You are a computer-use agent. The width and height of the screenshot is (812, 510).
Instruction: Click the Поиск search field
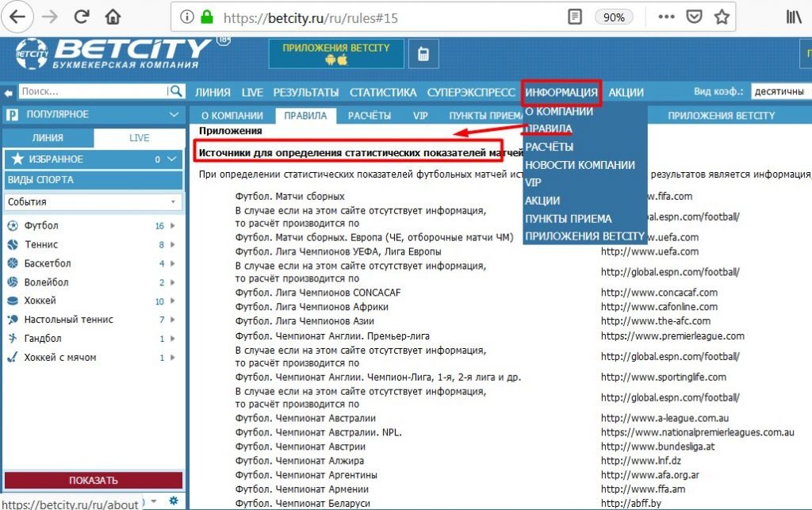point(94,91)
